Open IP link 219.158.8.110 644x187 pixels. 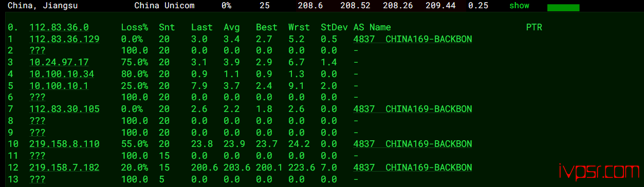coord(64,144)
